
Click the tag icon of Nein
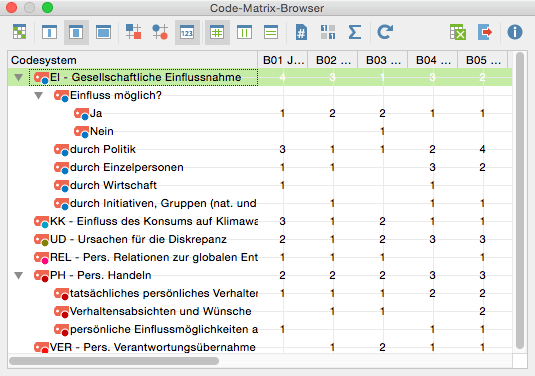(x=82, y=132)
